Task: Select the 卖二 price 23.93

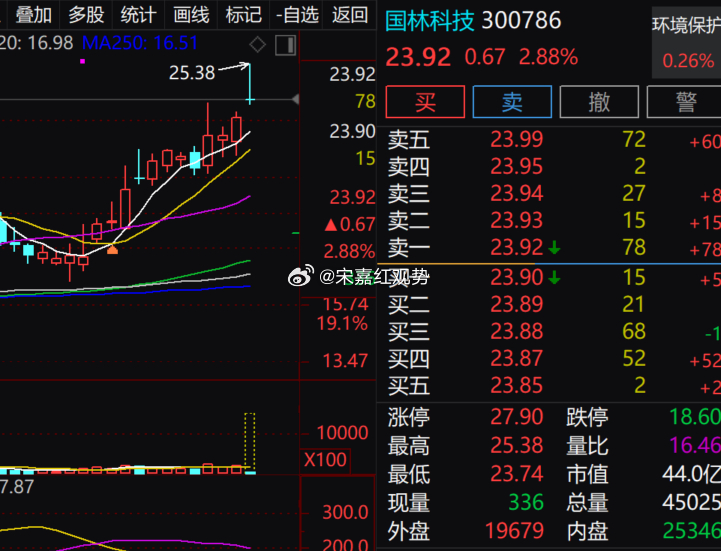Action: click(516, 221)
